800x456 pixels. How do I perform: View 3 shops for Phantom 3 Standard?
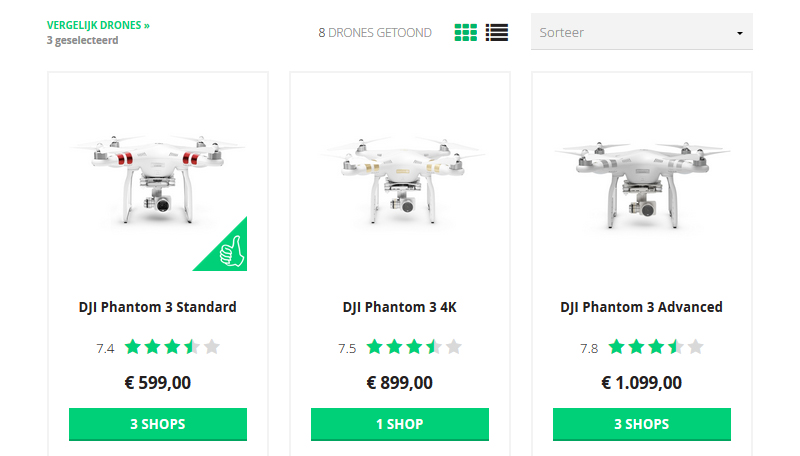[158, 424]
